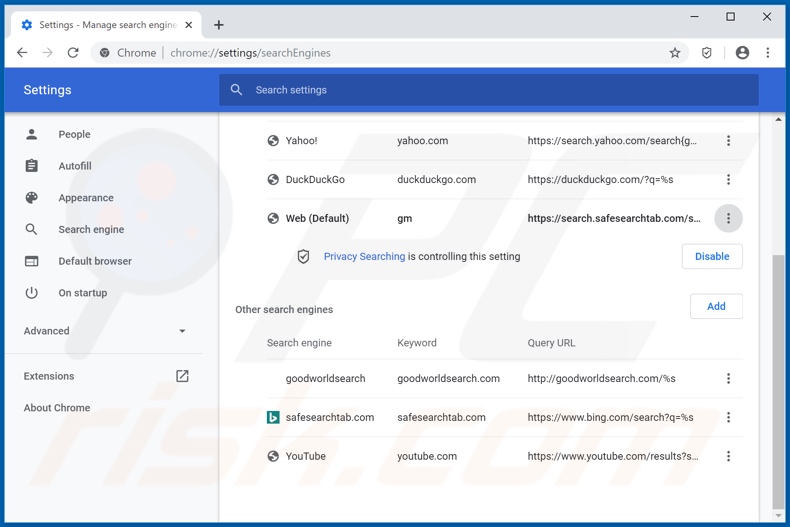
Task: Click the Search engine magnifier sidebar icon
Action: (31, 229)
